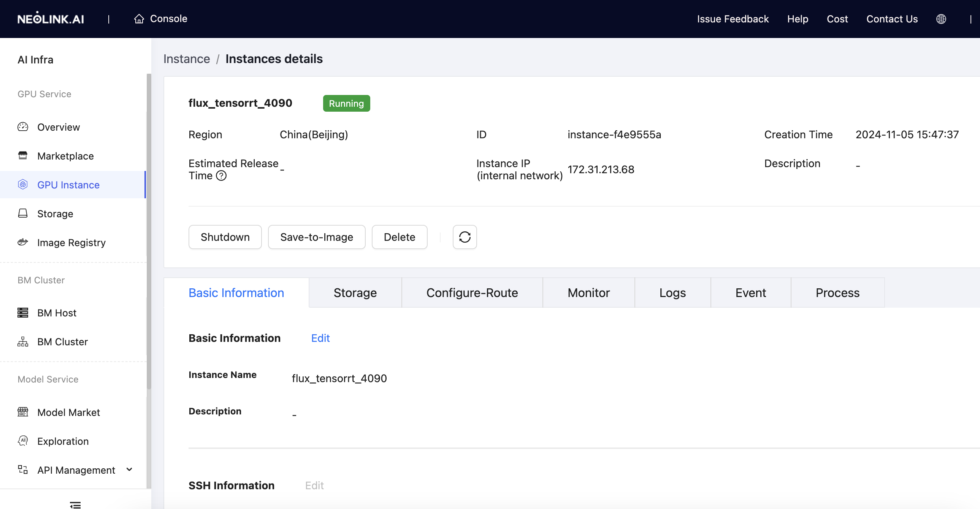The width and height of the screenshot is (980, 509).
Task: Click the China(Beijing) region value
Action: click(x=314, y=134)
